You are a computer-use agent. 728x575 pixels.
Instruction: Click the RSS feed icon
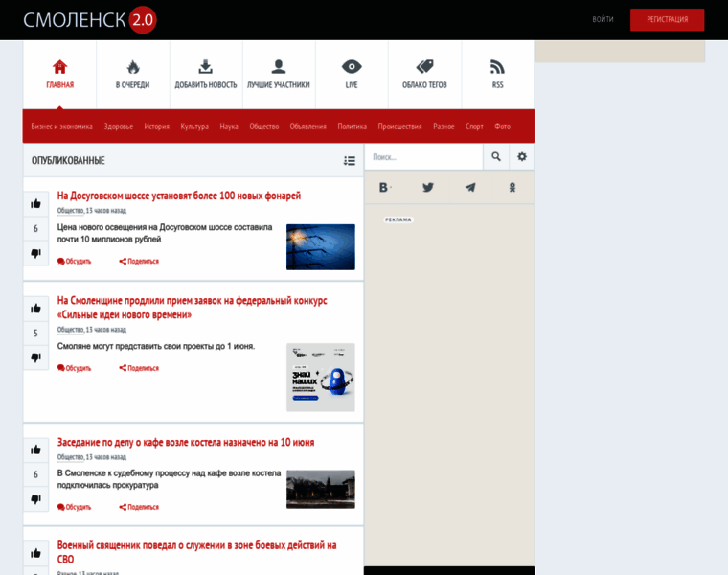pos(497,67)
